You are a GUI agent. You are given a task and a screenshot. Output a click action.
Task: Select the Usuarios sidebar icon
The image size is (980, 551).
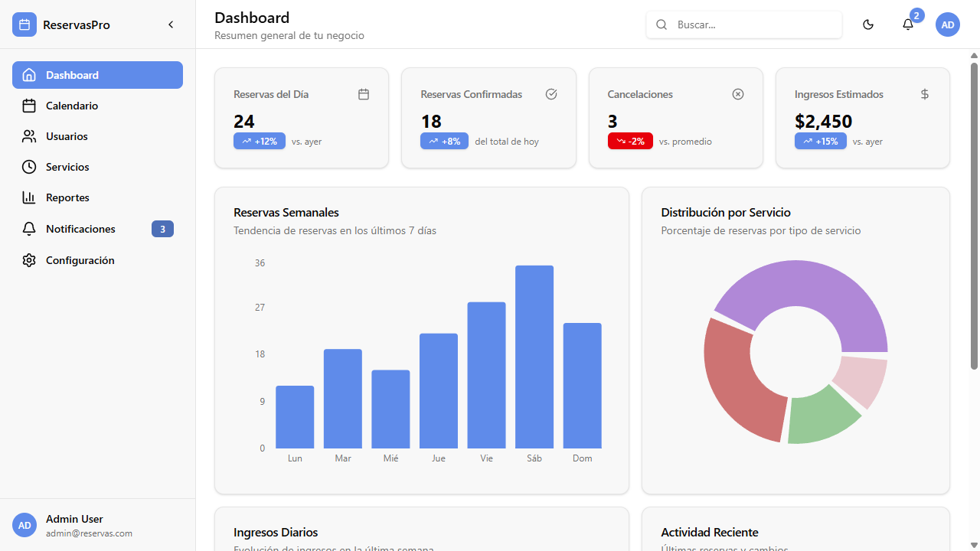(x=29, y=136)
